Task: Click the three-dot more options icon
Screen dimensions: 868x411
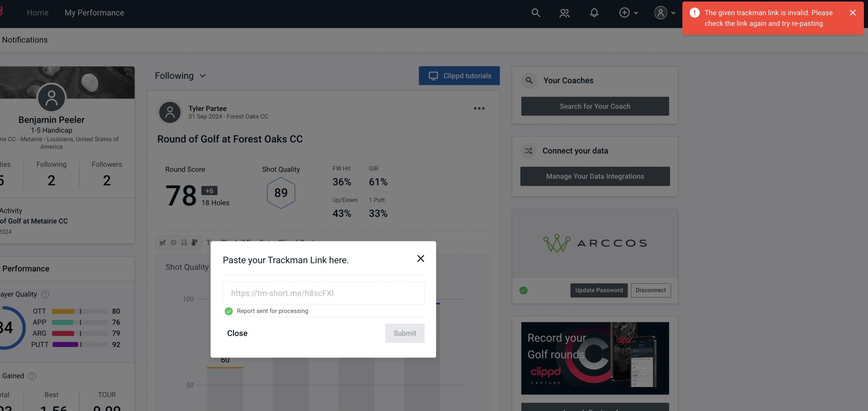Action: tap(479, 109)
